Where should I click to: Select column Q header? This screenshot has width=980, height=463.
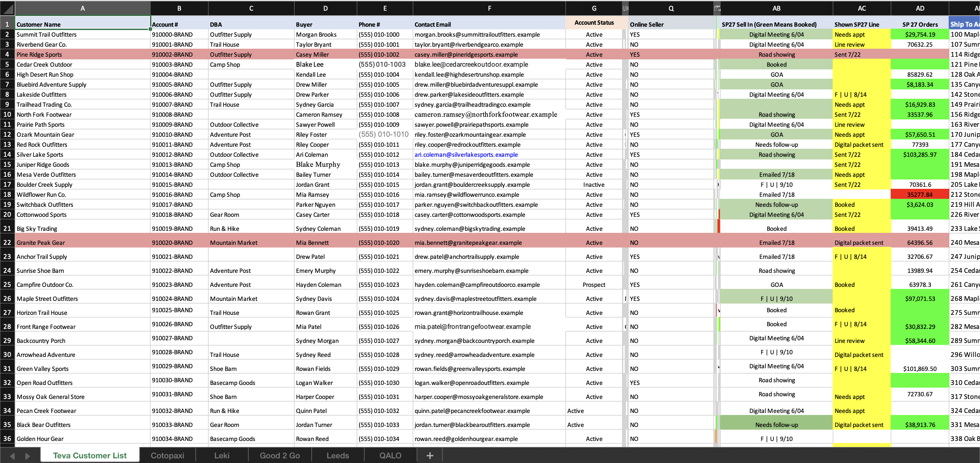pos(671,8)
